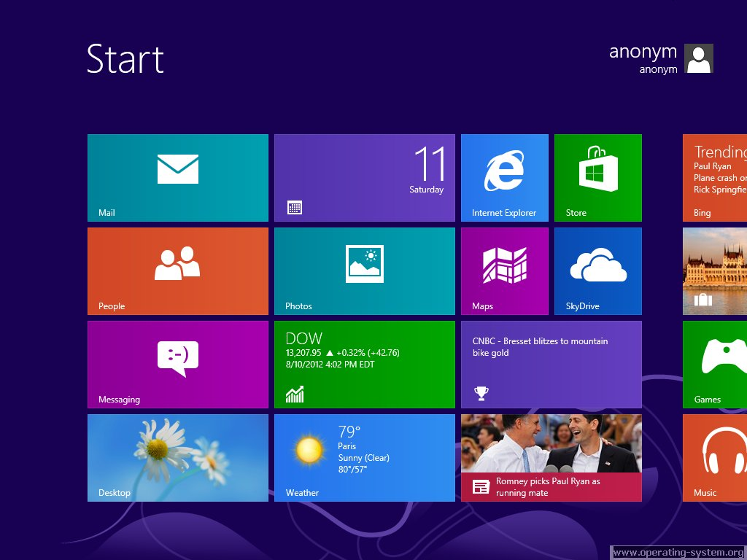Launch the Maps tile
Screen dimensions: 747x560
pyautogui.click(x=504, y=271)
